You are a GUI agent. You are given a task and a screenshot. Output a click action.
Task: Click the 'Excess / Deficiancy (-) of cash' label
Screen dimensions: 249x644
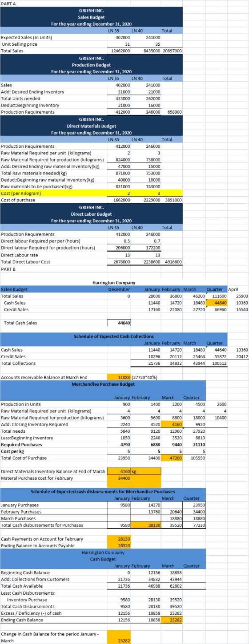tap(31, 613)
